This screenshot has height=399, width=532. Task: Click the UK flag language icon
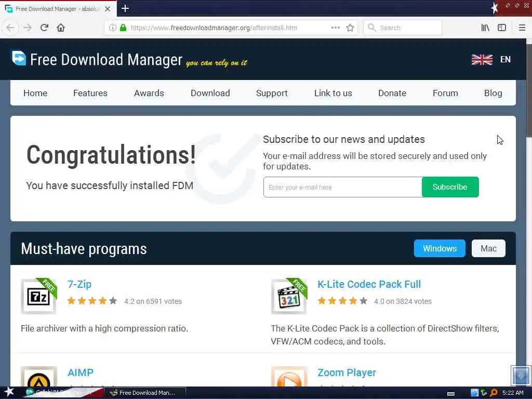click(482, 60)
